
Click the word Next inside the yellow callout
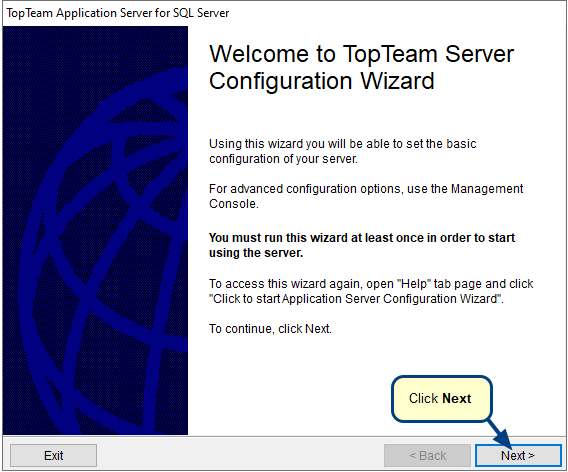pos(457,398)
